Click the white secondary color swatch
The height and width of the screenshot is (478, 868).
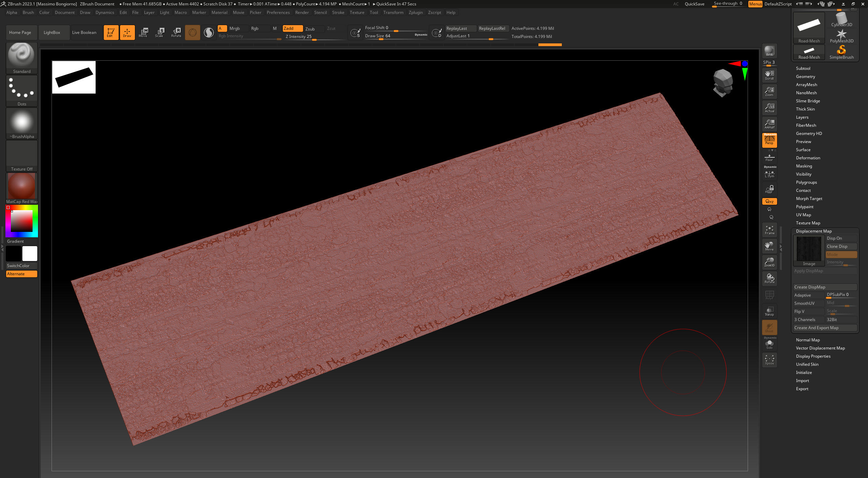click(30, 254)
